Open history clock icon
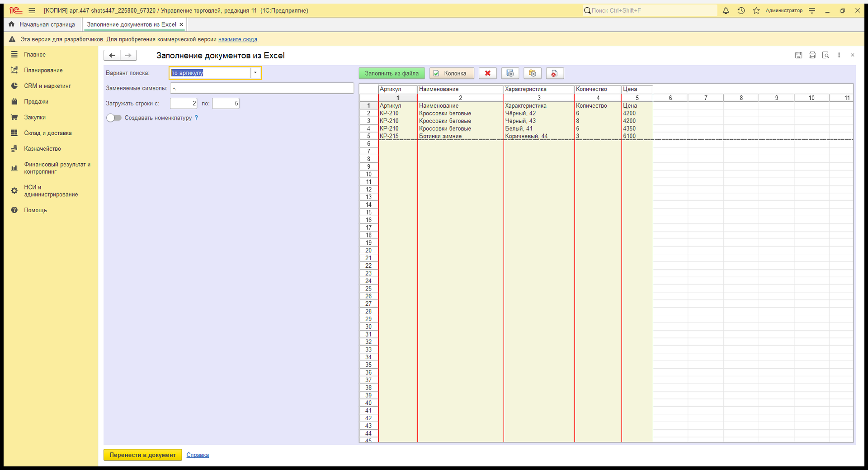Image resolution: width=868 pixels, height=470 pixels. pos(741,10)
